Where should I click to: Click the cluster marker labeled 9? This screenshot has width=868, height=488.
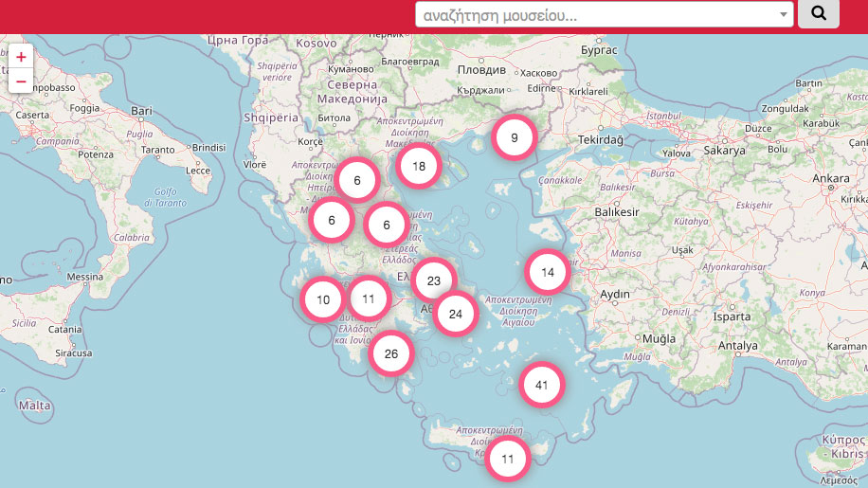coord(515,138)
